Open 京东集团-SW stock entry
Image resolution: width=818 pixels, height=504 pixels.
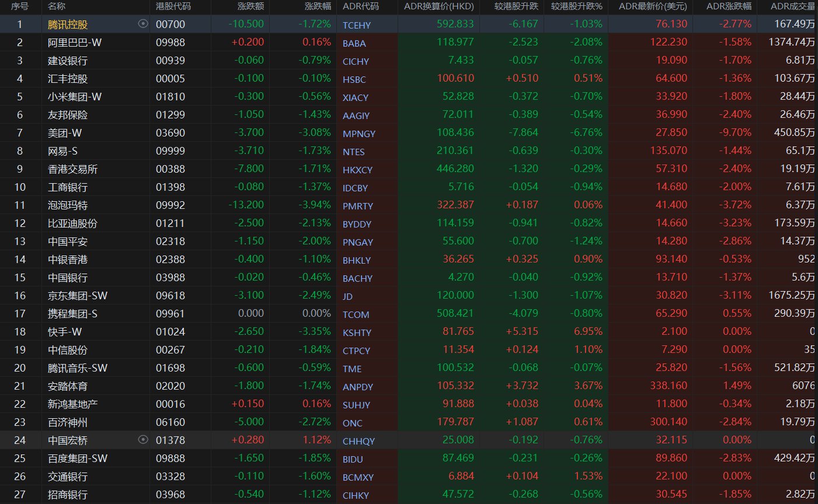(78, 296)
